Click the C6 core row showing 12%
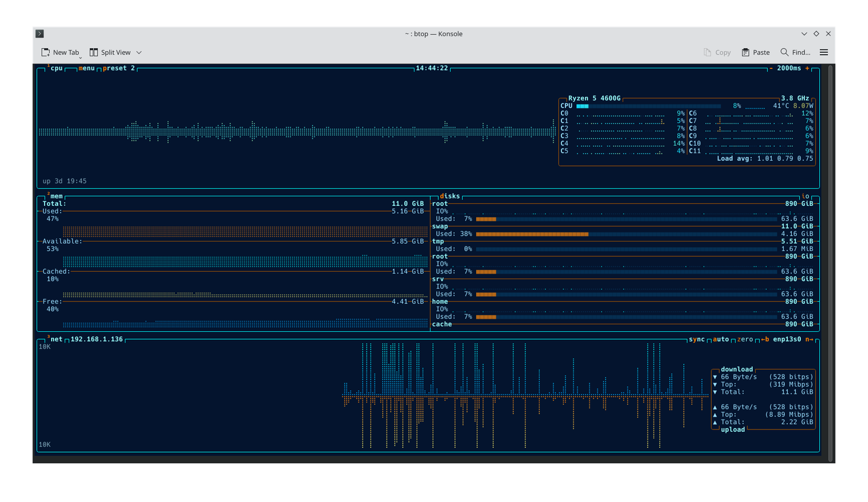This screenshot has width=868, height=502. (751, 114)
